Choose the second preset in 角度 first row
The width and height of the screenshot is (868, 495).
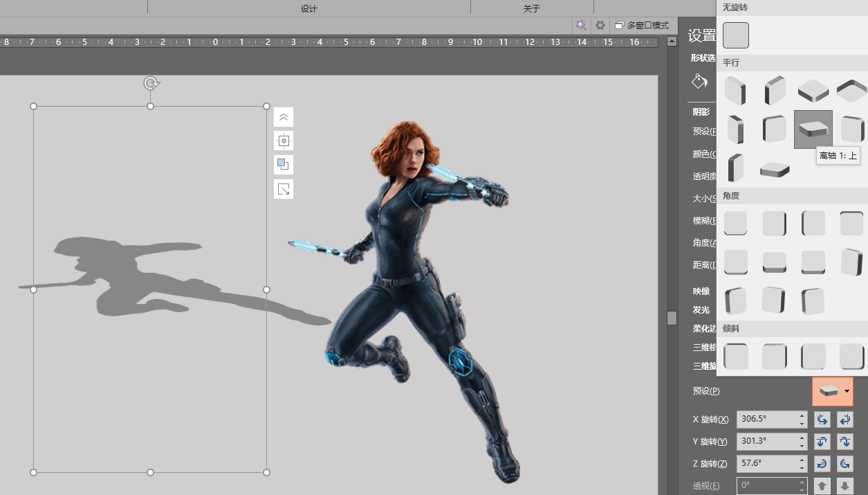coord(775,224)
